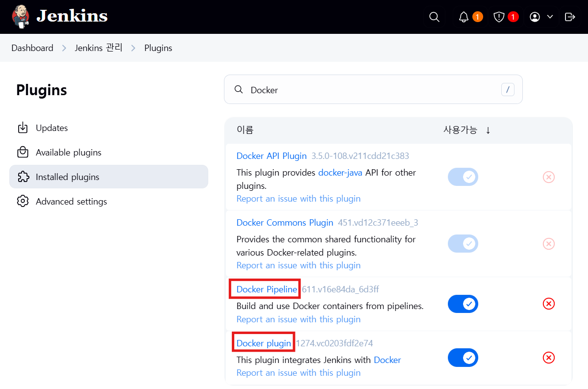Open the Updates sidebar item
Viewport: 588px width, 389px height.
point(109,128)
